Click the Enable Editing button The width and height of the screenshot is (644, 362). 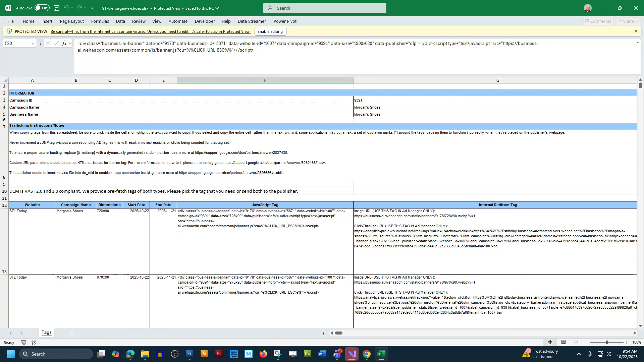click(270, 31)
